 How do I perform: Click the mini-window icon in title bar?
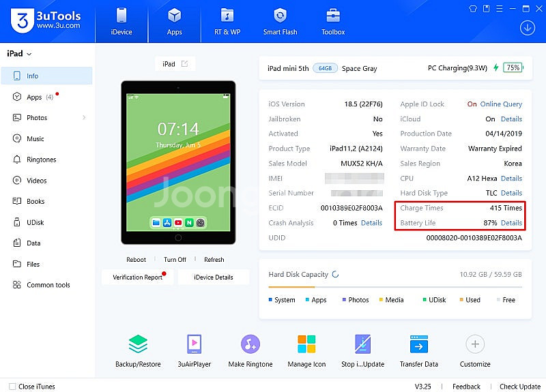tap(486, 9)
